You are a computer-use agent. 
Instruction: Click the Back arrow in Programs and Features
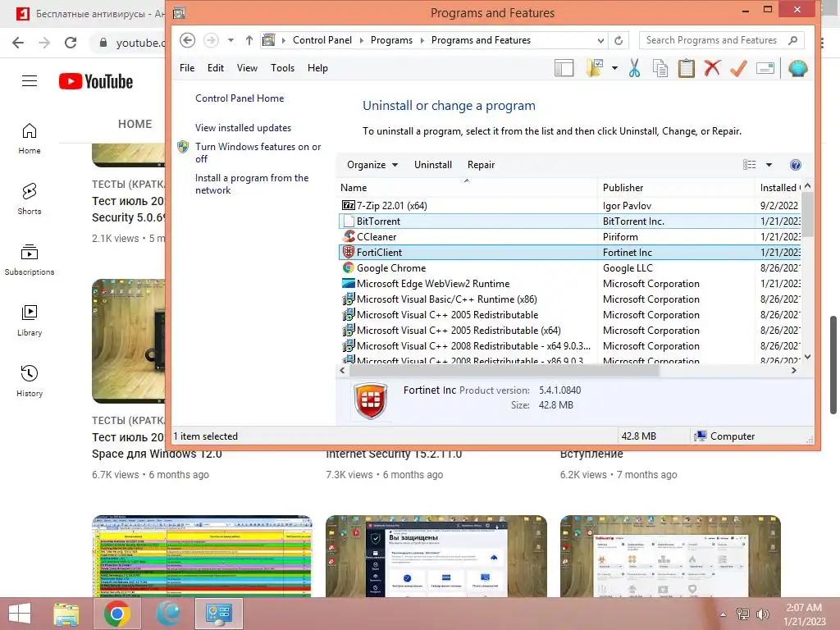click(x=187, y=40)
